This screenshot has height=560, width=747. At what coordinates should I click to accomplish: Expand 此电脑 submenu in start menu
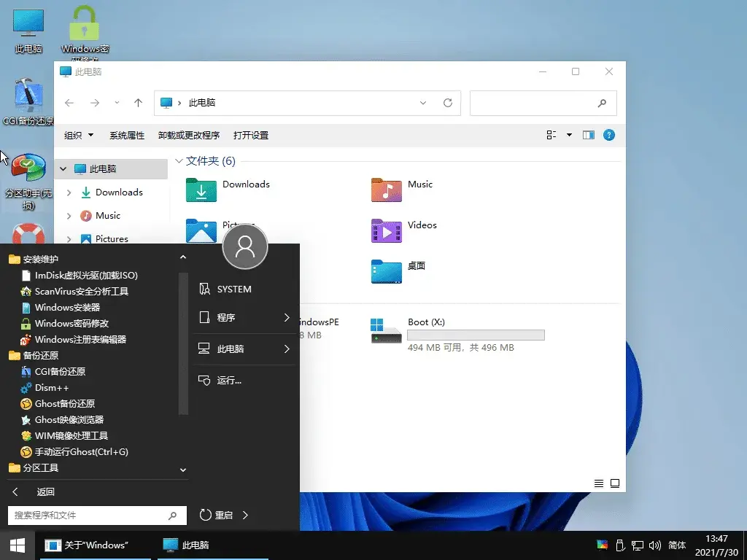[x=287, y=349]
